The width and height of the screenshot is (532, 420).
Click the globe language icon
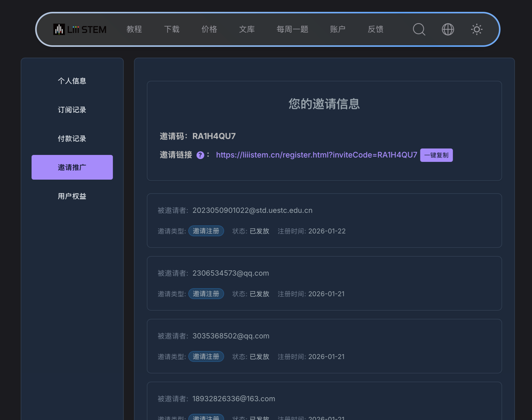[x=448, y=29]
